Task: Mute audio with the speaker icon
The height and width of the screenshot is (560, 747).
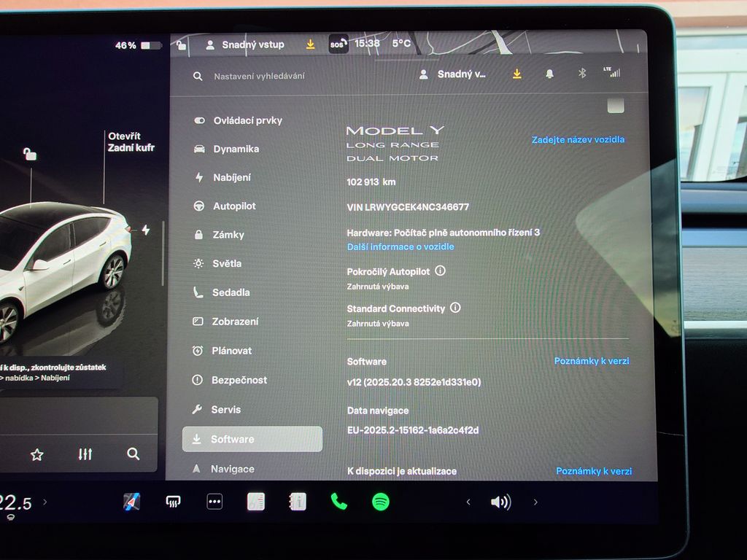Action: 500,502
